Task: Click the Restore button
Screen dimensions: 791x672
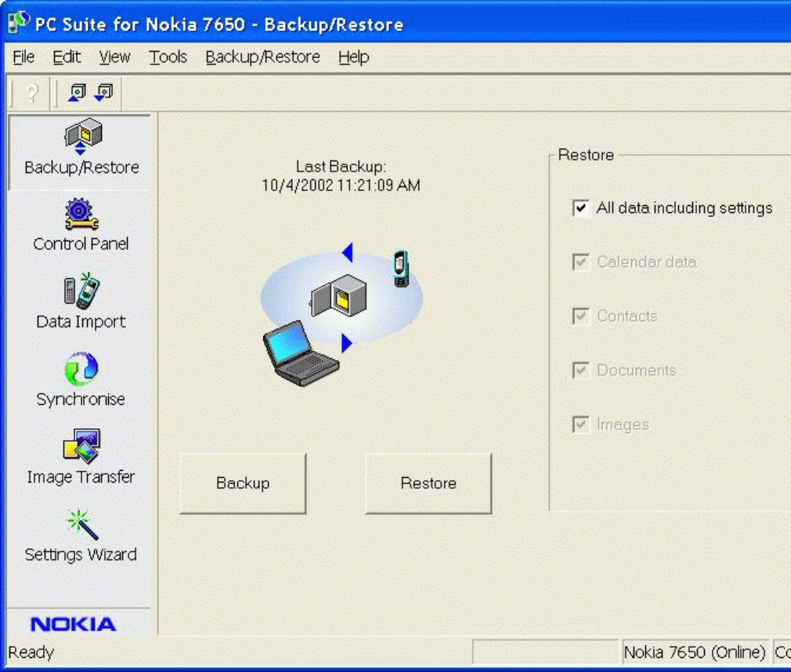Action: pyautogui.click(x=428, y=483)
